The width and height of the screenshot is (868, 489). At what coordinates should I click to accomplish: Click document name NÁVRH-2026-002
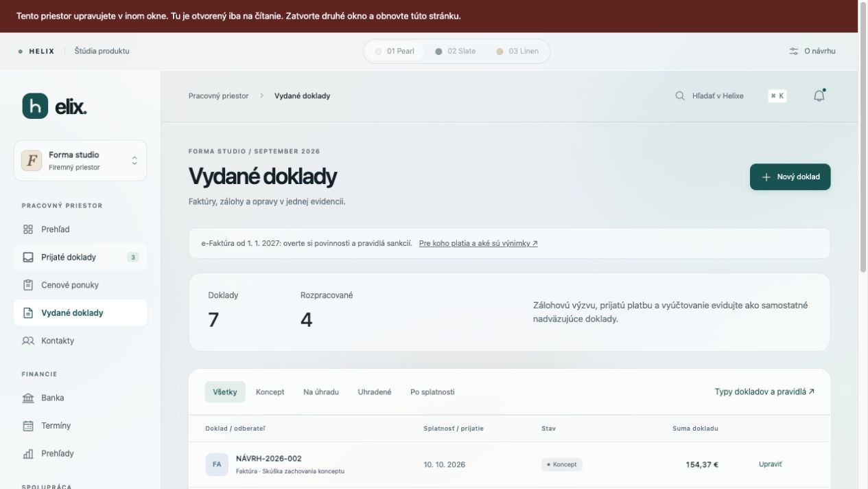coord(269,459)
